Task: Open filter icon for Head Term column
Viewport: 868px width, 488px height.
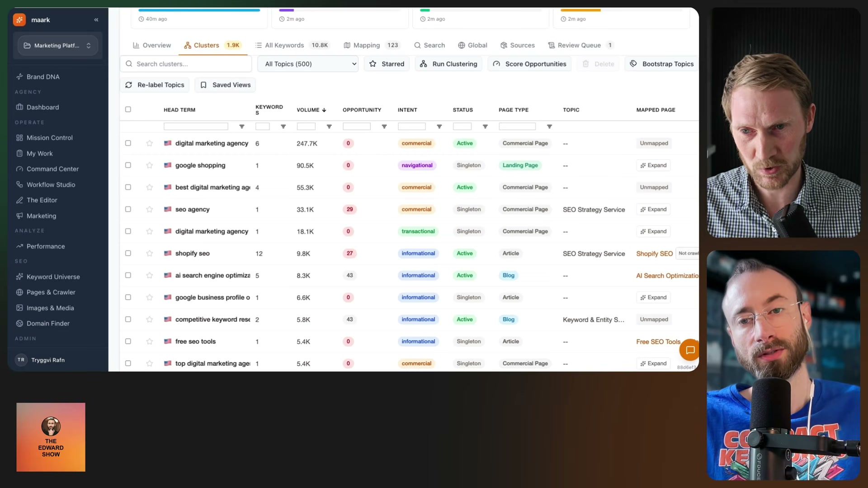Action: click(x=242, y=127)
